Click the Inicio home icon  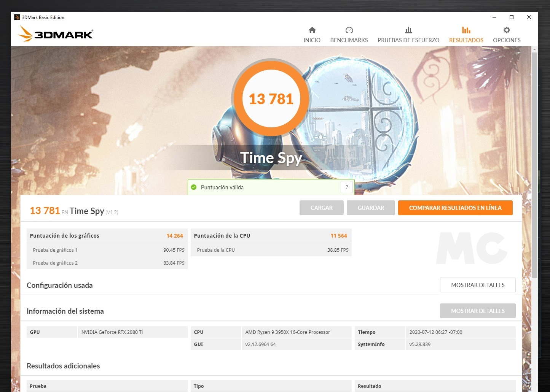312,30
